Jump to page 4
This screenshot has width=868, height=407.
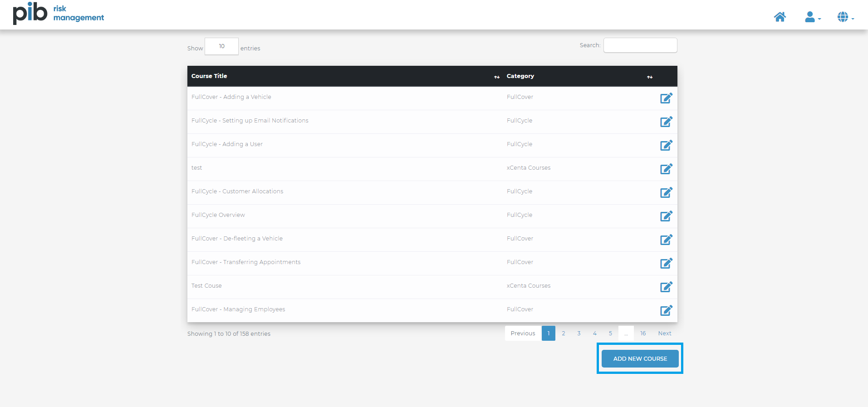(595, 333)
